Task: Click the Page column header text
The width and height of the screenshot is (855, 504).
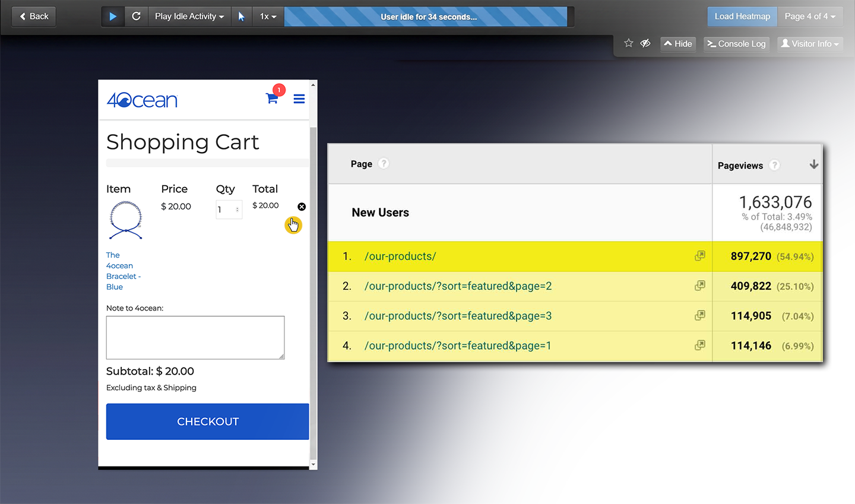Action: click(362, 164)
